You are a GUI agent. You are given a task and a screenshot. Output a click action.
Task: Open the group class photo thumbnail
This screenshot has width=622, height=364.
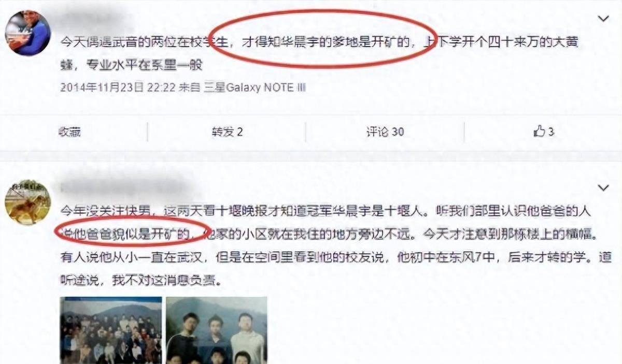pyautogui.click(x=111, y=330)
